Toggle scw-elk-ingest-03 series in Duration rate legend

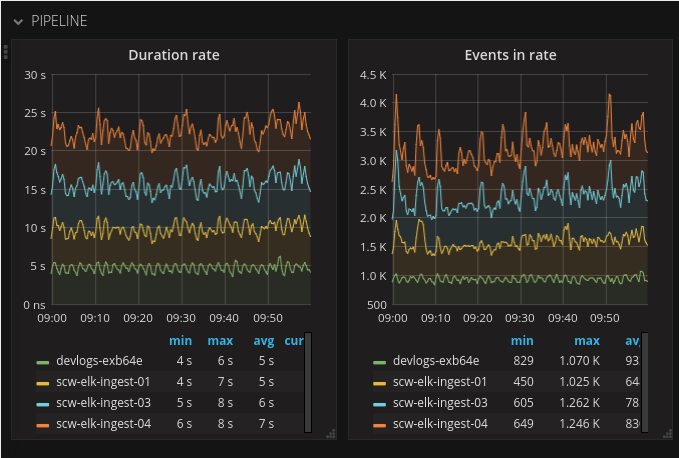click(103, 403)
